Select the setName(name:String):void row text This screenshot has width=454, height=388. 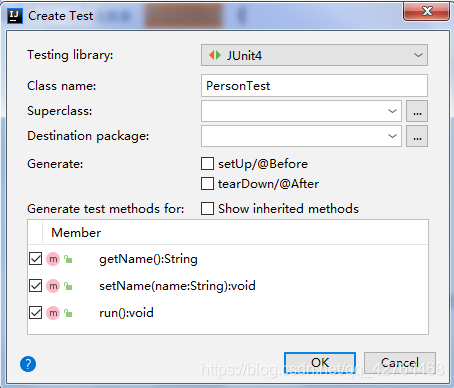177,286
